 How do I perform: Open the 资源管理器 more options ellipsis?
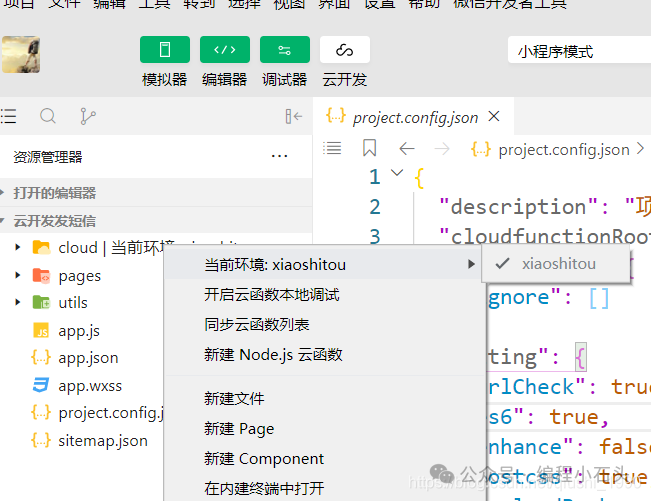pos(279,156)
